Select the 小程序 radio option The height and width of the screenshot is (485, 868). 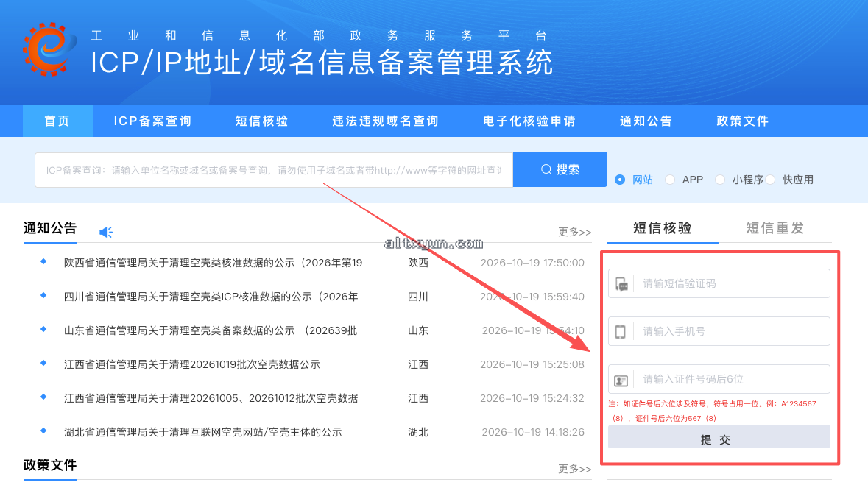[719, 180]
